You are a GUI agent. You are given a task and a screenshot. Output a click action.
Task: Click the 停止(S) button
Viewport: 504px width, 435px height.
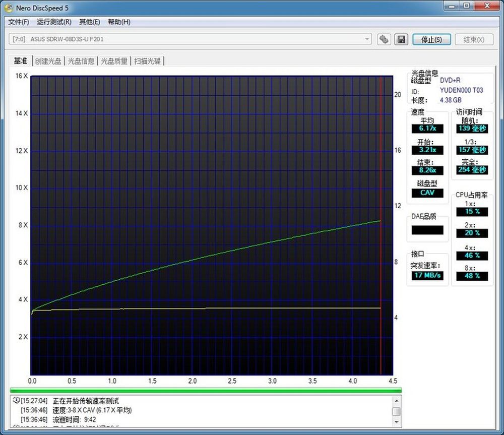coord(432,39)
